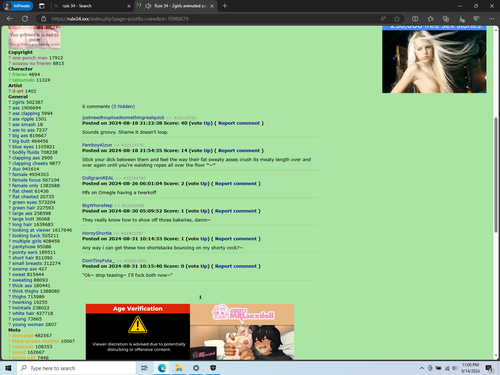The width and height of the screenshot is (500, 375).
Task: Show hidden tray icons chevron
Action: (422, 368)
